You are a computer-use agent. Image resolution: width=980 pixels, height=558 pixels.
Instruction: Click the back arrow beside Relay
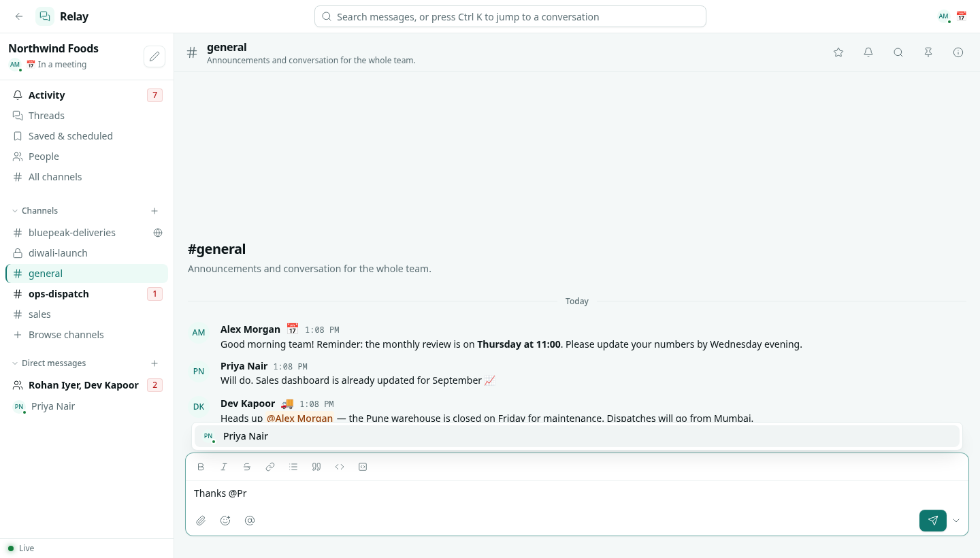click(19, 16)
